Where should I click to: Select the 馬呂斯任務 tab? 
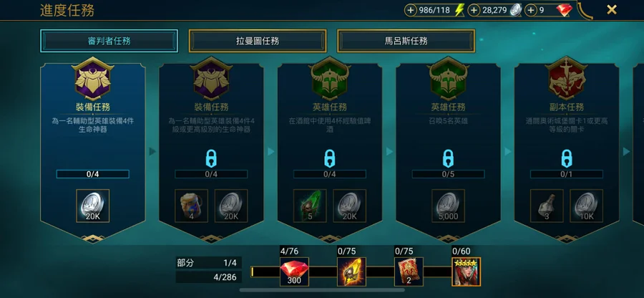(x=406, y=41)
